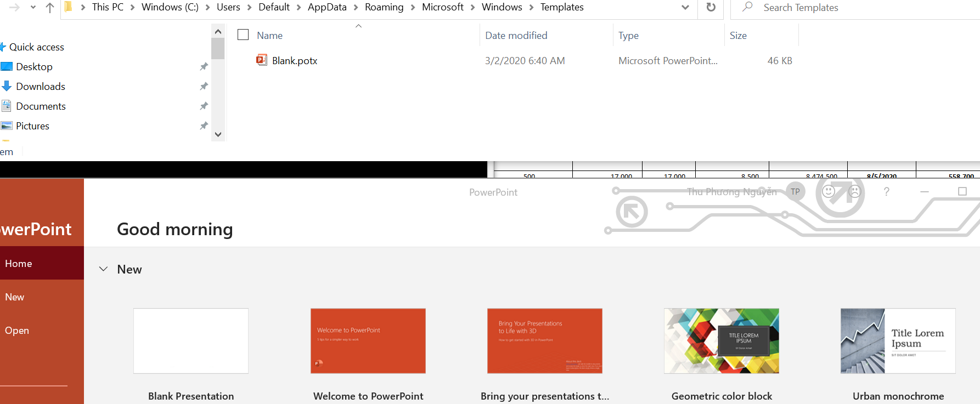Click the Help question mark in PowerPoint

[886, 191]
